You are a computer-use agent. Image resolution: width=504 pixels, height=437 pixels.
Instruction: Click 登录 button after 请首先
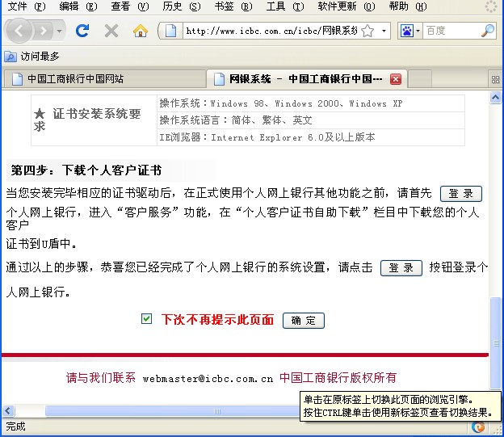coord(460,194)
